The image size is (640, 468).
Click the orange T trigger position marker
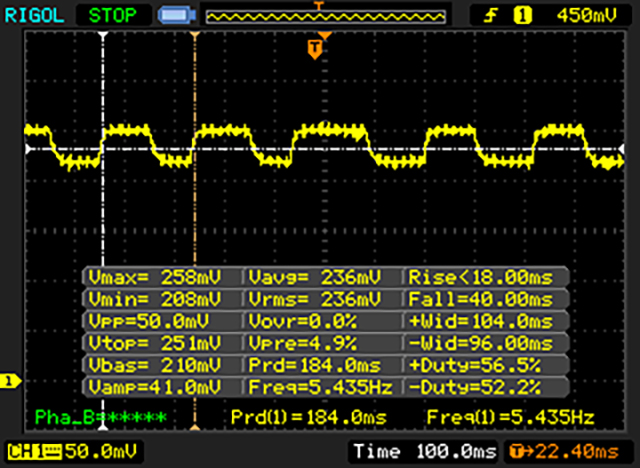315,49
